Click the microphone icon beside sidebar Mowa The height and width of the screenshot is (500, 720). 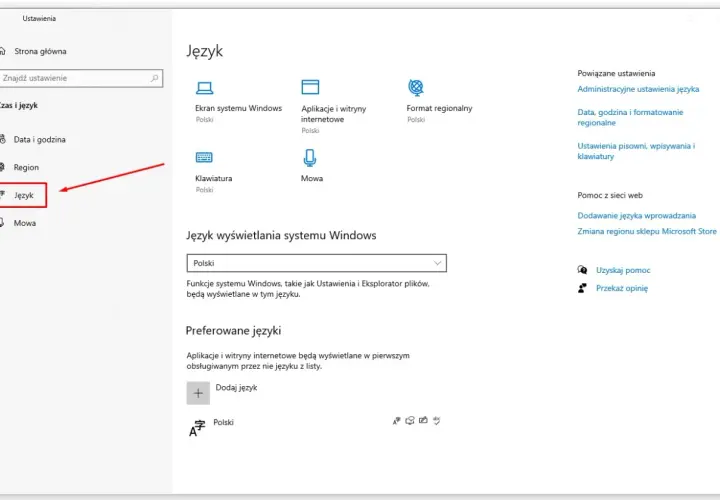point(2,223)
